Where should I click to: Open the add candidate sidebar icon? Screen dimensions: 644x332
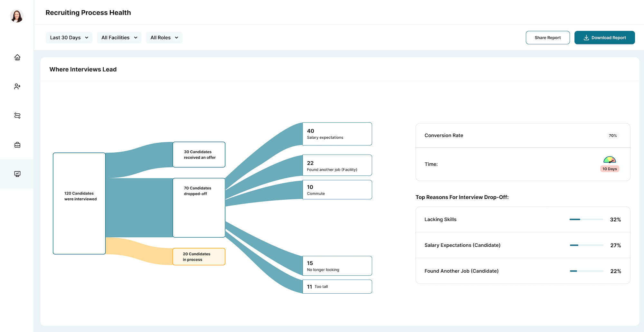pos(17,86)
